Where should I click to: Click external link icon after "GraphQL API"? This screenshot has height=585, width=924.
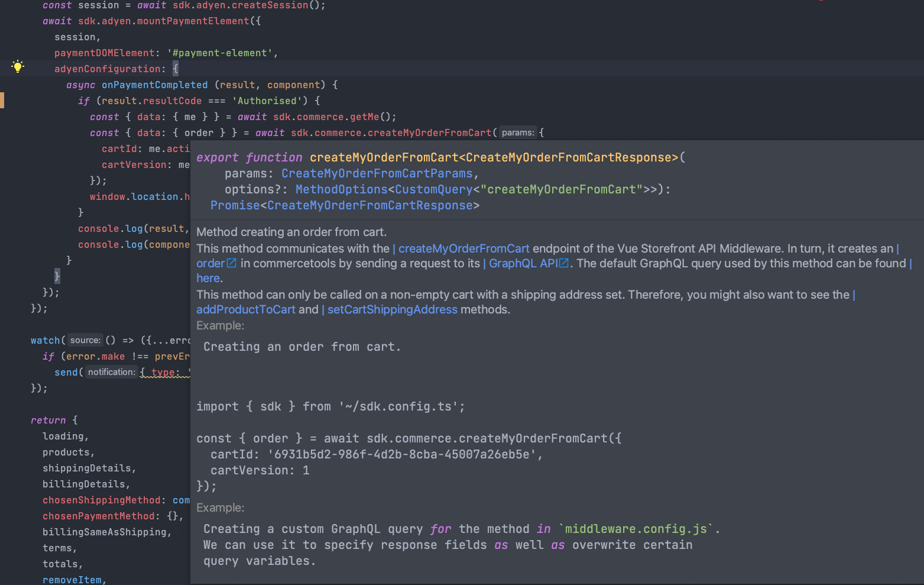pos(565,263)
